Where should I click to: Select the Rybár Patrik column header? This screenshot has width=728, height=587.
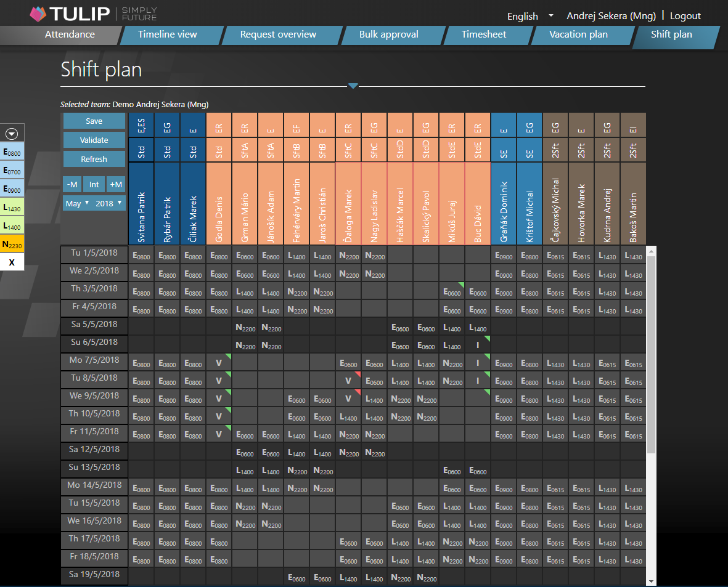pos(167,203)
